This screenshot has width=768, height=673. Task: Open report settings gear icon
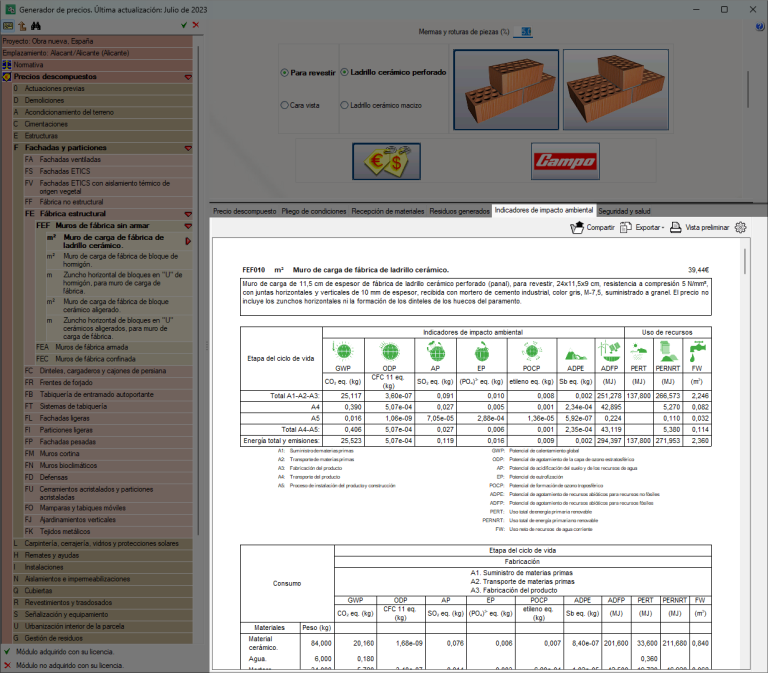pos(741,227)
